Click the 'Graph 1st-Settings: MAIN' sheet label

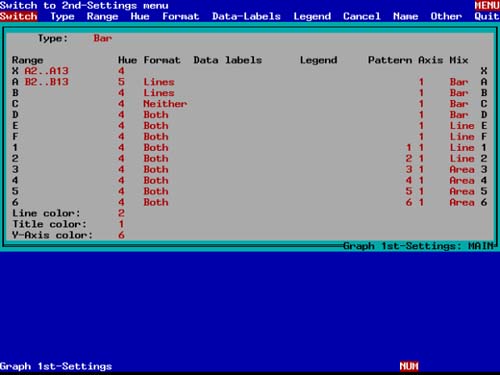pyautogui.click(x=418, y=246)
